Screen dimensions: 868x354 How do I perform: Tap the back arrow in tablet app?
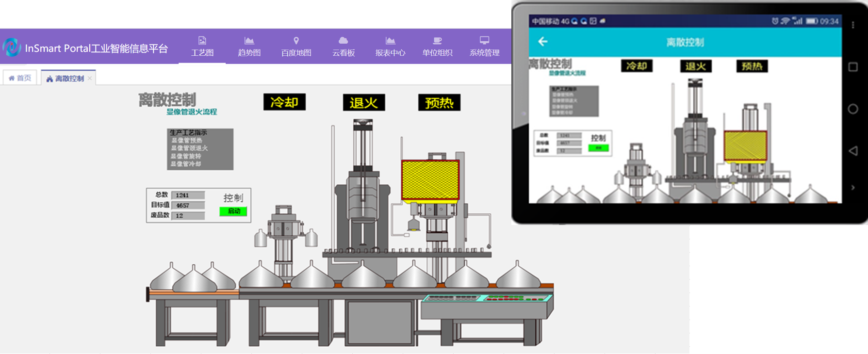pyautogui.click(x=543, y=42)
